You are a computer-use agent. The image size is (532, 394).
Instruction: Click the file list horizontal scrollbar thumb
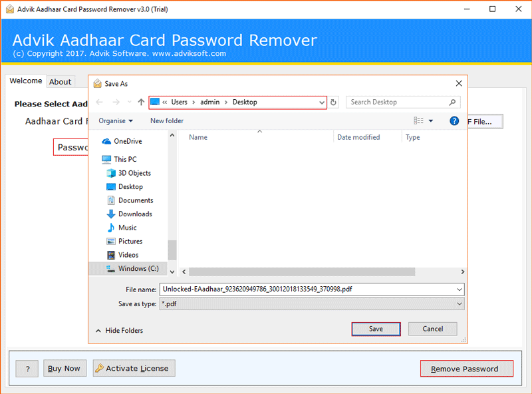[x=302, y=272]
